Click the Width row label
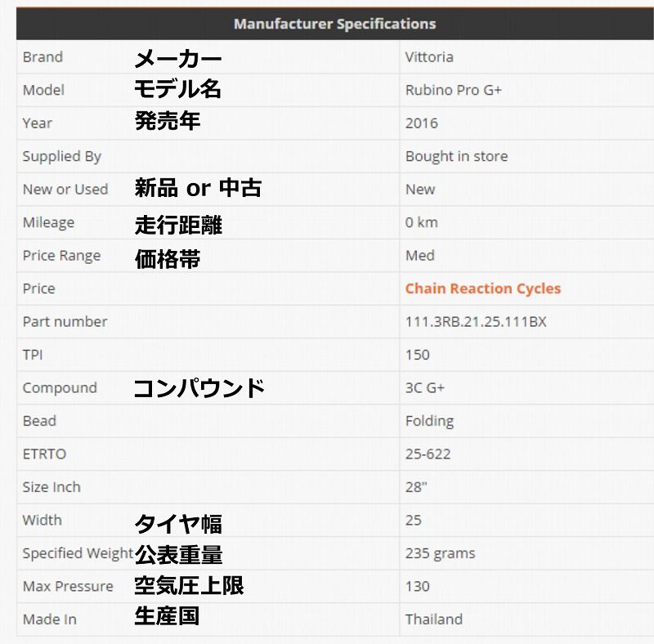 43,520
